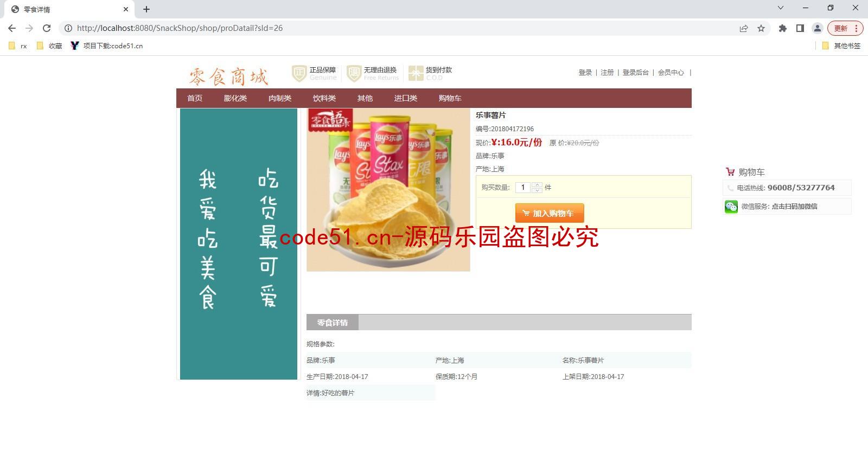The width and height of the screenshot is (868, 462).
Task: Click 名称:乐事薯片 spec cell
Action: point(583,361)
